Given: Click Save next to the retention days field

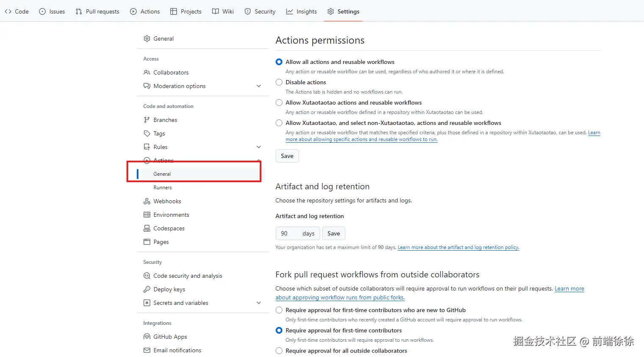Looking at the screenshot, I should point(334,233).
